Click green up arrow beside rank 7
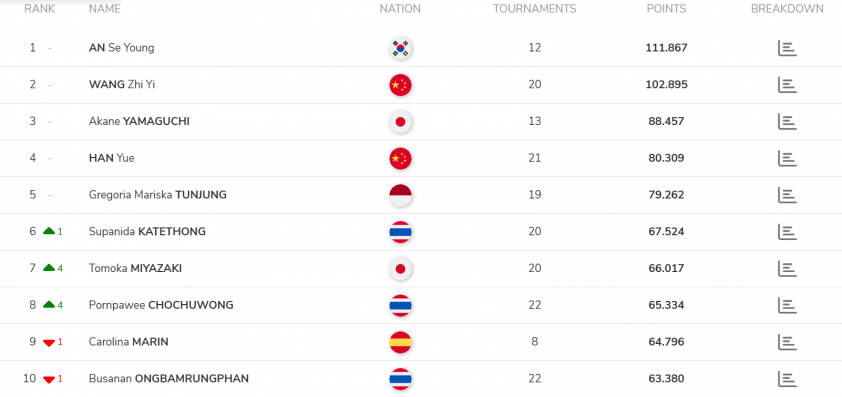 (x=49, y=268)
